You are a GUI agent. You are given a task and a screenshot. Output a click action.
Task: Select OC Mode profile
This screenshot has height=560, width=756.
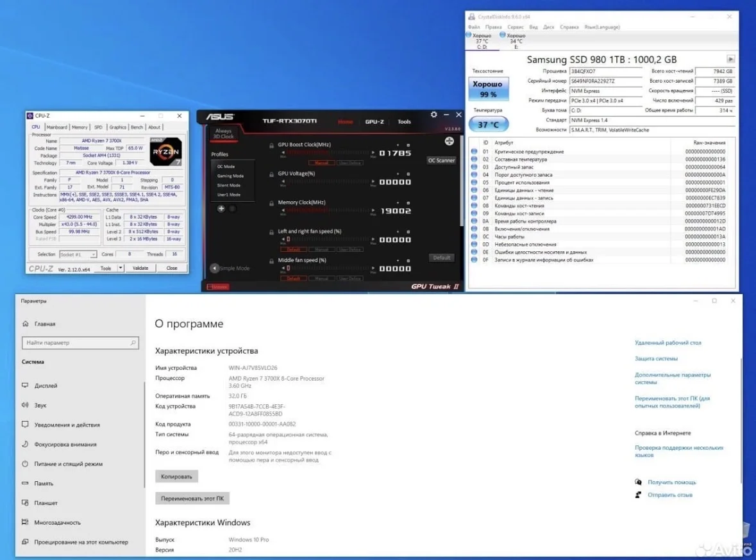pos(226,166)
